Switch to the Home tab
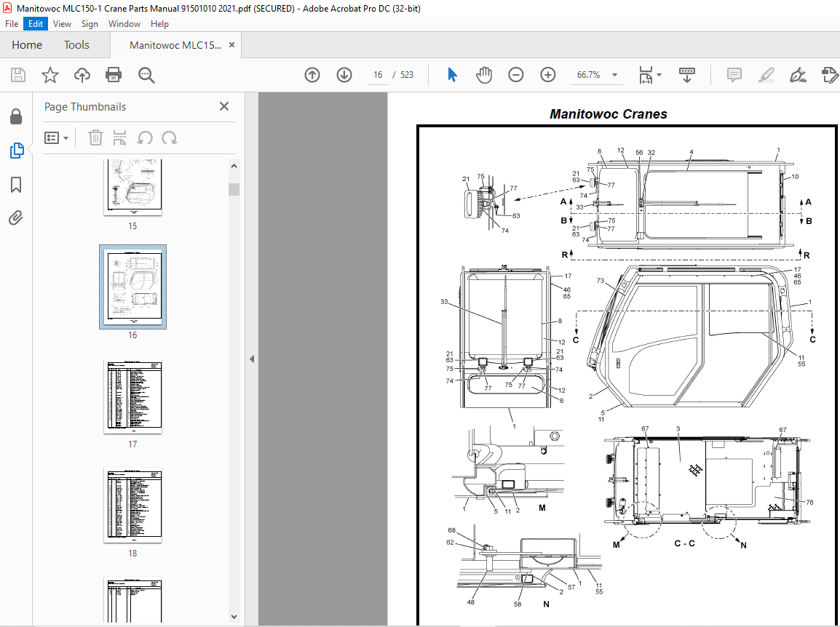 coord(27,45)
